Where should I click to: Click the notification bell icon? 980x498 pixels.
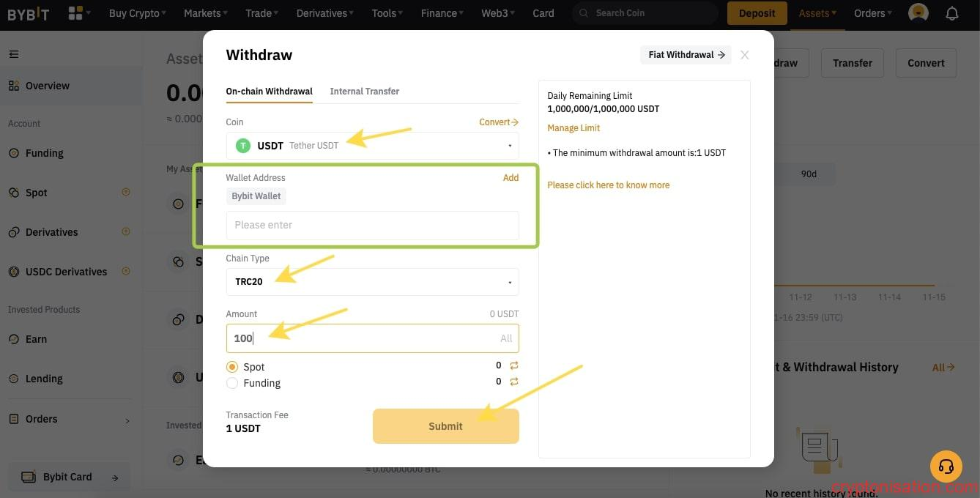(951, 13)
